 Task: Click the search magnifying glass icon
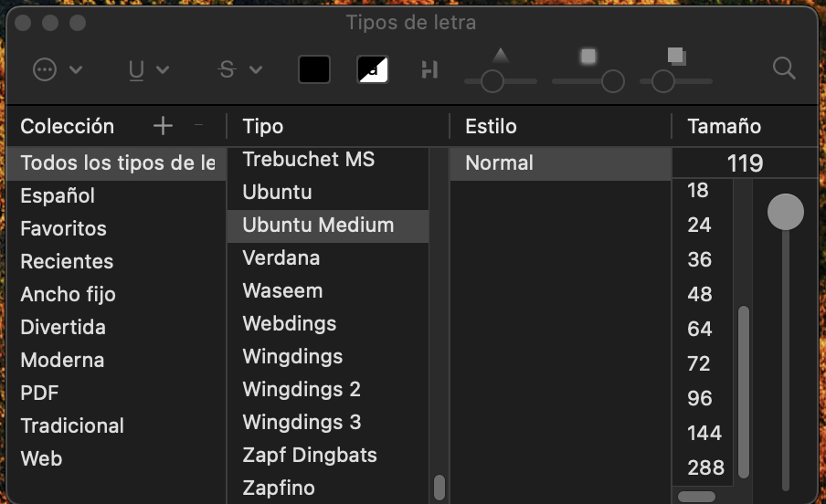click(783, 68)
